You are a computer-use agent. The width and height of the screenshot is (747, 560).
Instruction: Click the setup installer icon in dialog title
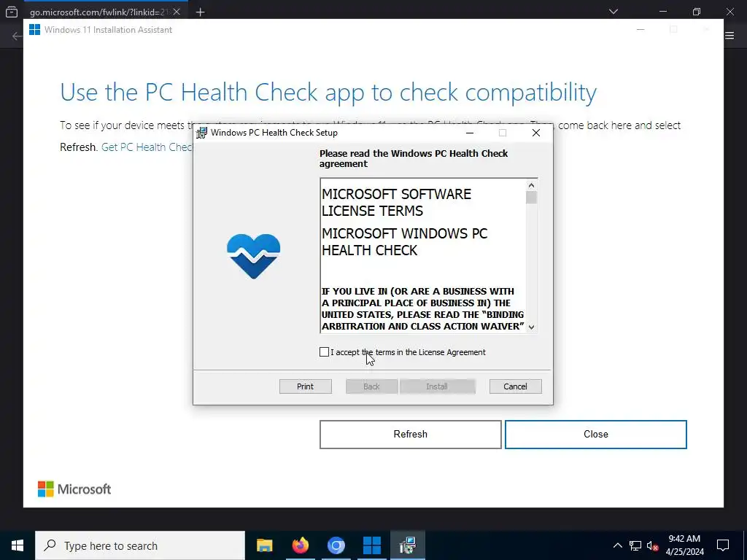click(x=202, y=133)
